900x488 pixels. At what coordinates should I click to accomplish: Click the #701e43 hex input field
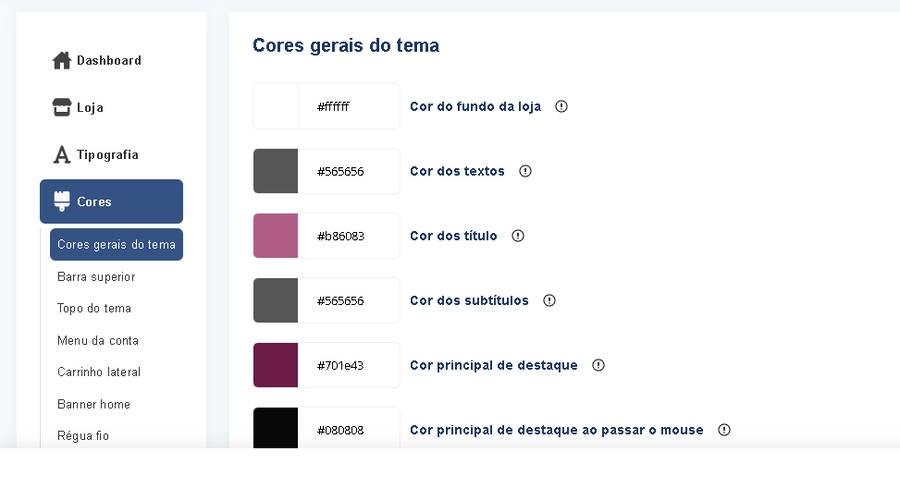(x=348, y=365)
